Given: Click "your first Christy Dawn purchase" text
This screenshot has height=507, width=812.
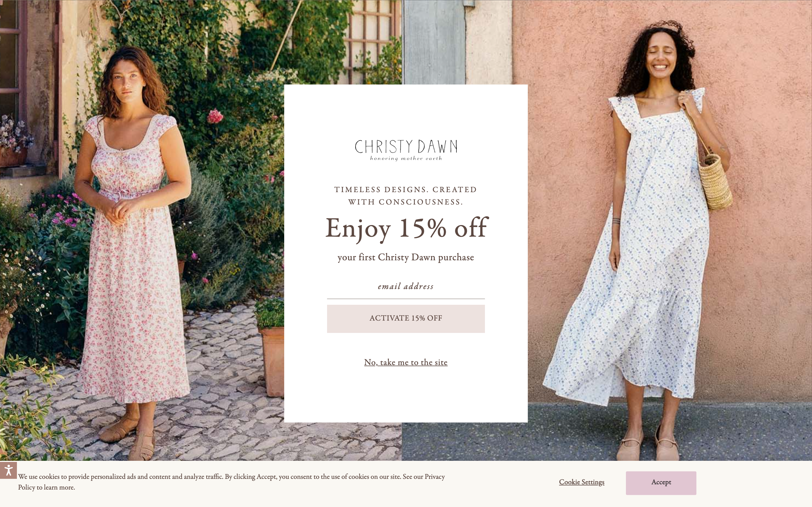Looking at the screenshot, I should 406,257.
